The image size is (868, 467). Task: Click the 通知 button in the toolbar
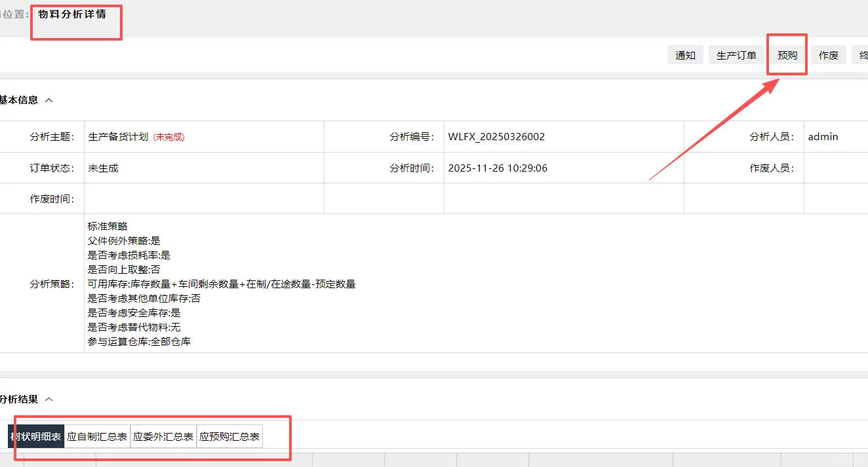click(x=685, y=55)
